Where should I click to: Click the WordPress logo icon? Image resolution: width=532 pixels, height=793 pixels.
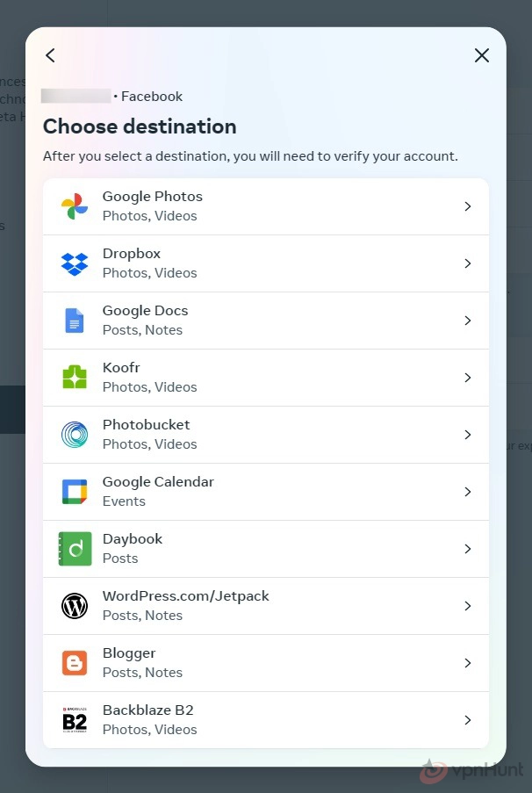75,606
